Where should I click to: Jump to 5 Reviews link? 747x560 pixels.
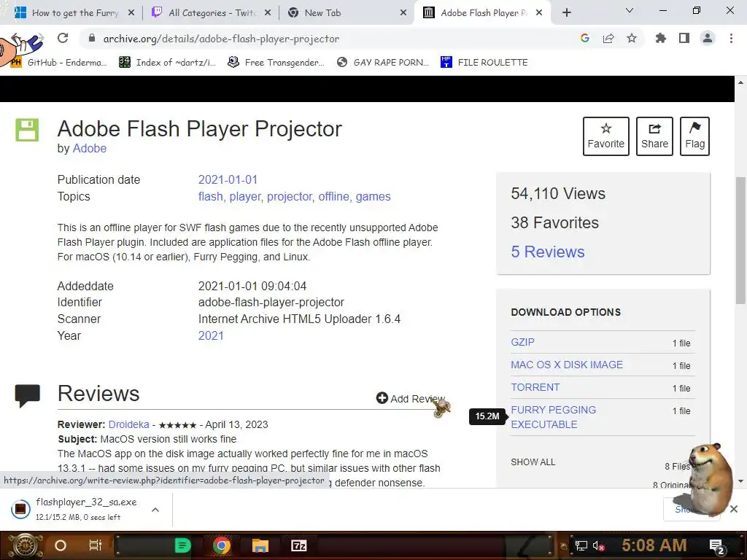(x=547, y=252)
